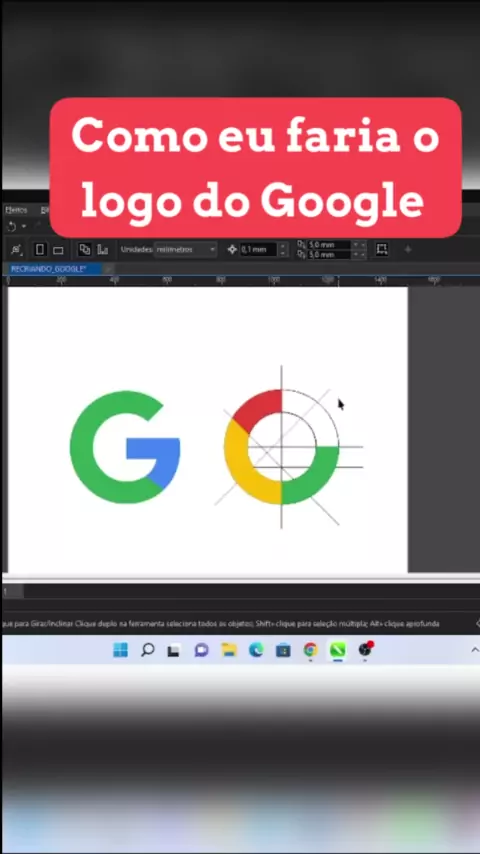
Task: Click the green ring of the G logo
Action: 82,447
